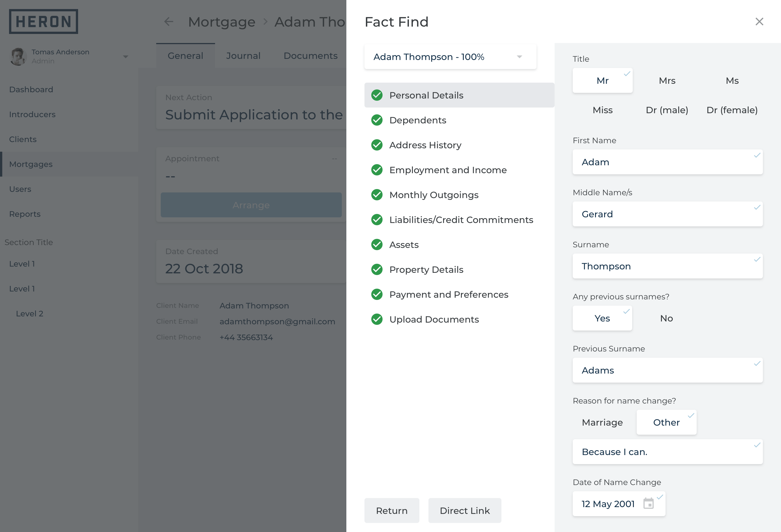Select the Mr title option

click(x=602, y=81)
